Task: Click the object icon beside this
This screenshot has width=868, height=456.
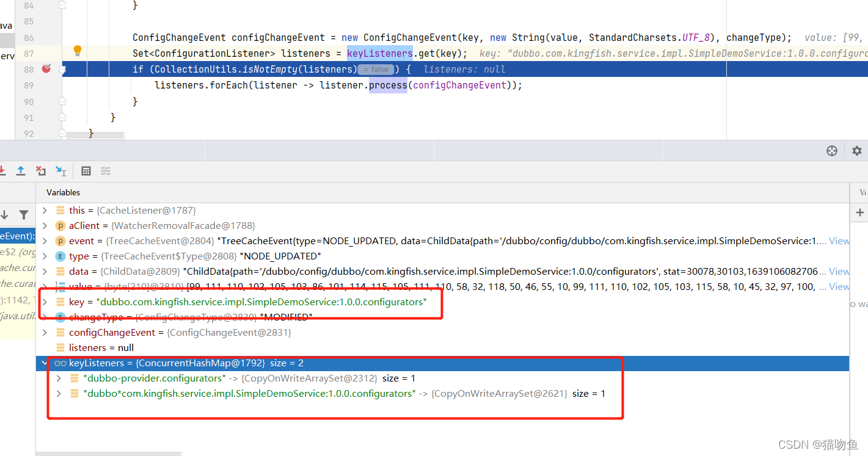Action: (x=60, y=211)
